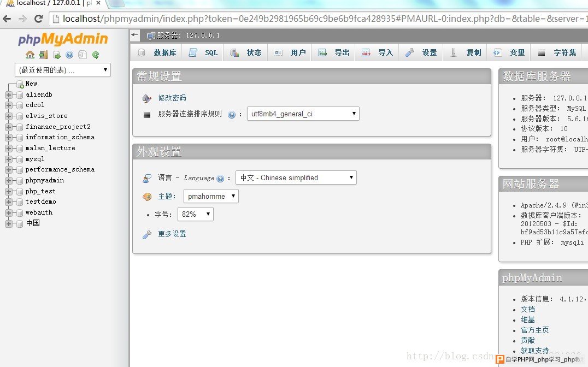This screenshot has width=588, height=367.
Task: Expand the 中国 database tree node
Action: 9,224
